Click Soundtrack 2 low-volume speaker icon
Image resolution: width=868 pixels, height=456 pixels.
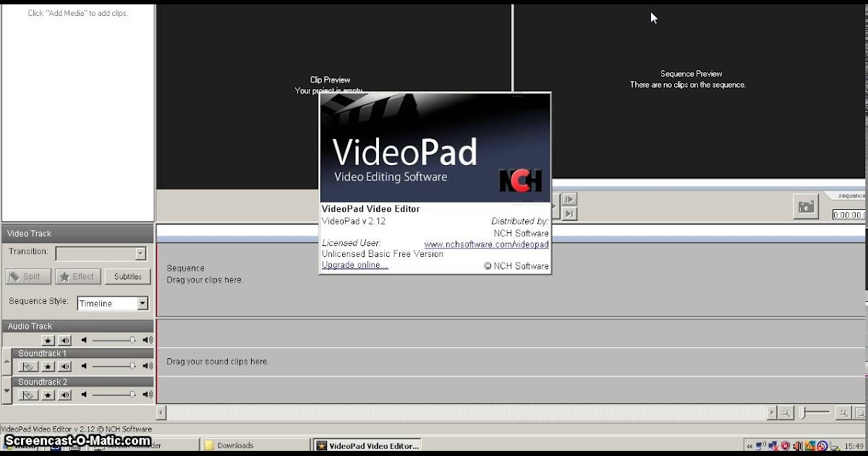tap(84, 395)
